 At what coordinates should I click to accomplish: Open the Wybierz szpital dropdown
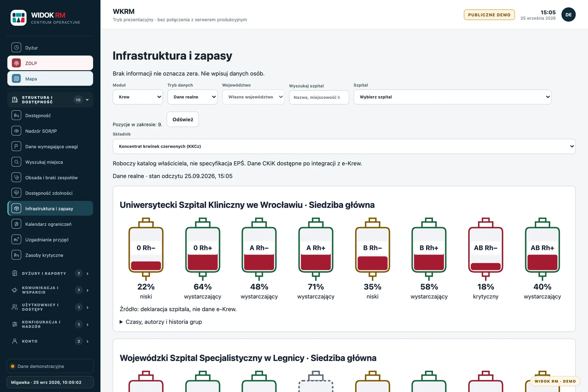tap(452, 97)
